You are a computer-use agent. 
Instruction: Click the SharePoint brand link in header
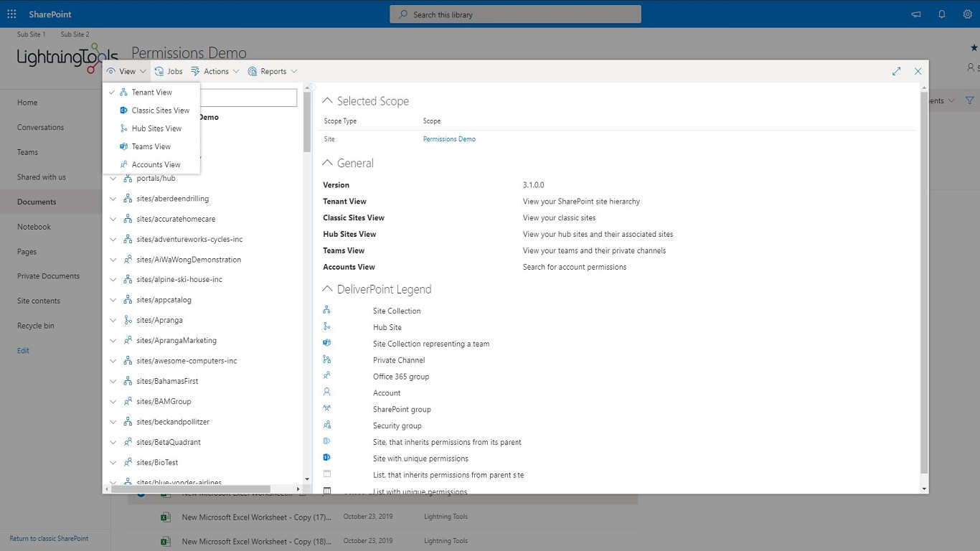point(50,14)
